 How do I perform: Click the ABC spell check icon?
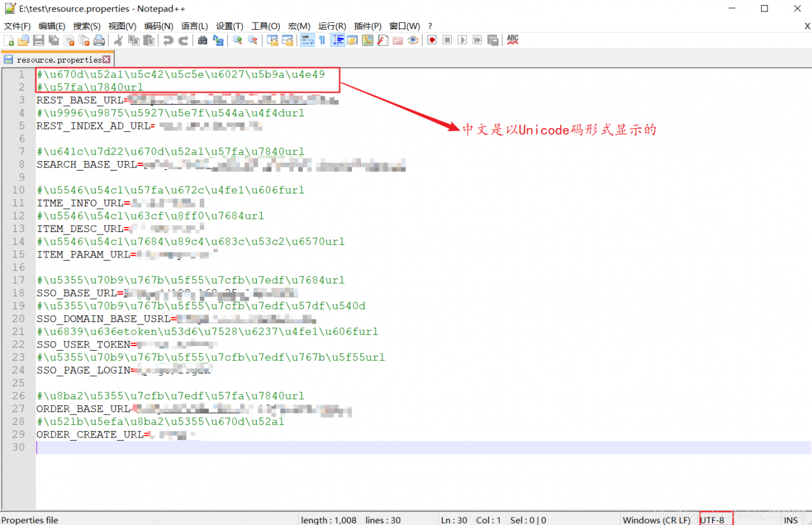tap(513, 41)
